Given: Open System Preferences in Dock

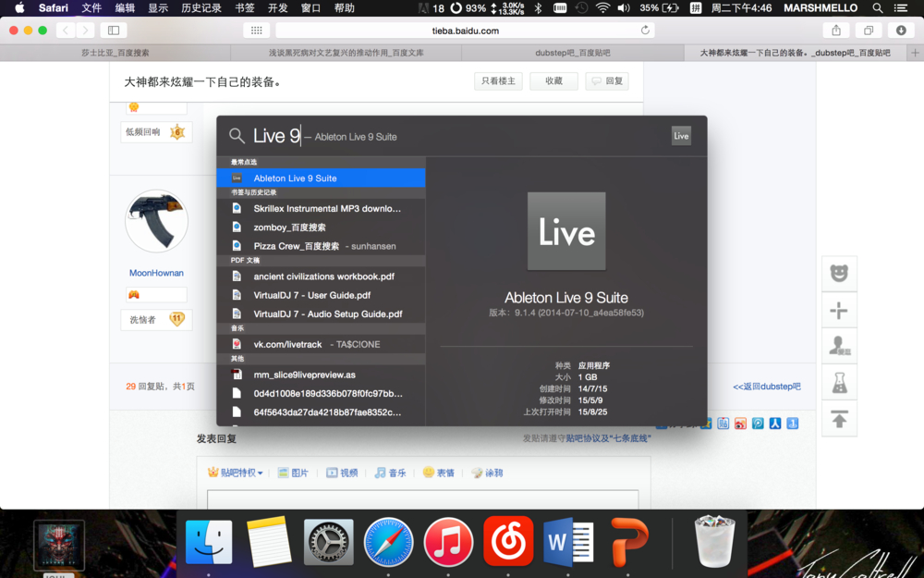Looking at the screenshot, I should coord(328,542).
